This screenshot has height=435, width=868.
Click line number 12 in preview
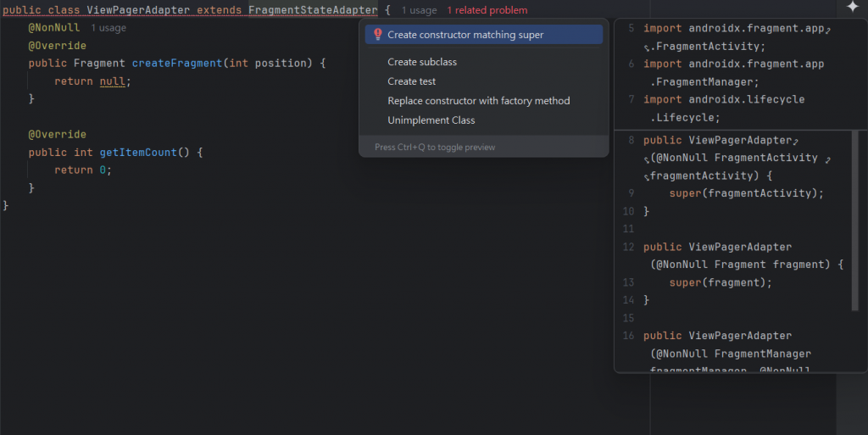coord(628,247)
